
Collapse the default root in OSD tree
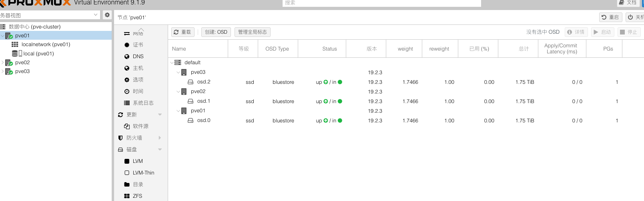click(x=172, y=63)
